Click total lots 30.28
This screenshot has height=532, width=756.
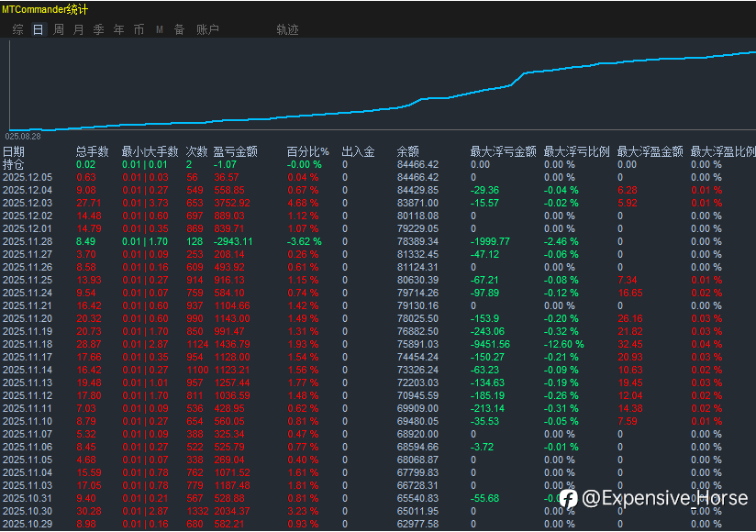(x=89, y=511)
